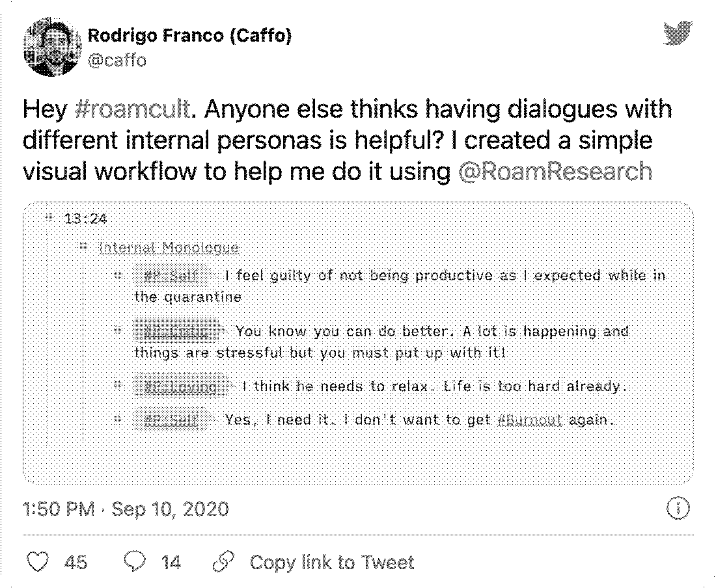Collapse the Internal Monologue bullet

[x=83, y=247]
